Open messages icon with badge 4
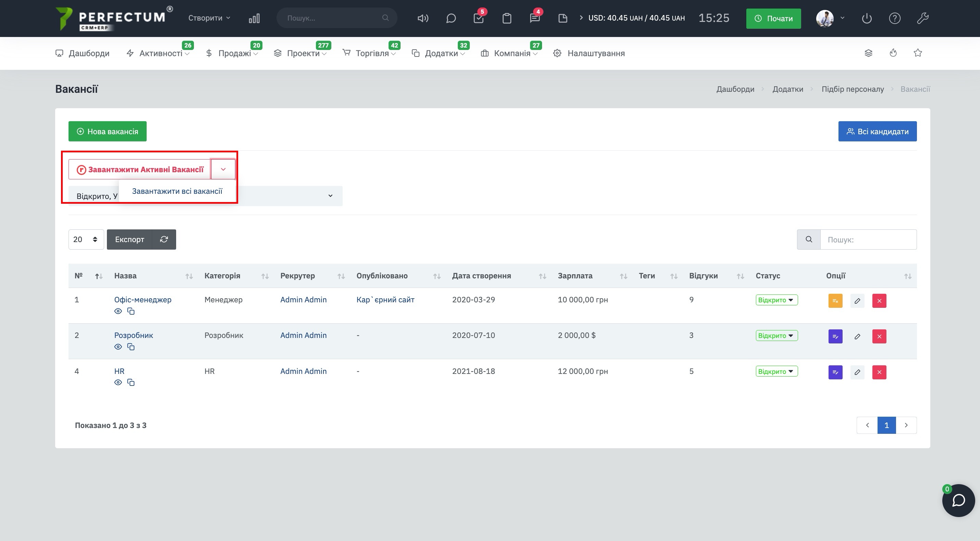The image size is (980, 541). click(535, 18)
